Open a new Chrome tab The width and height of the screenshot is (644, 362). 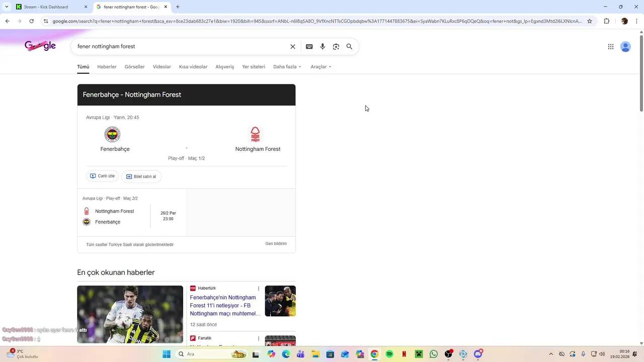point(178,7)
